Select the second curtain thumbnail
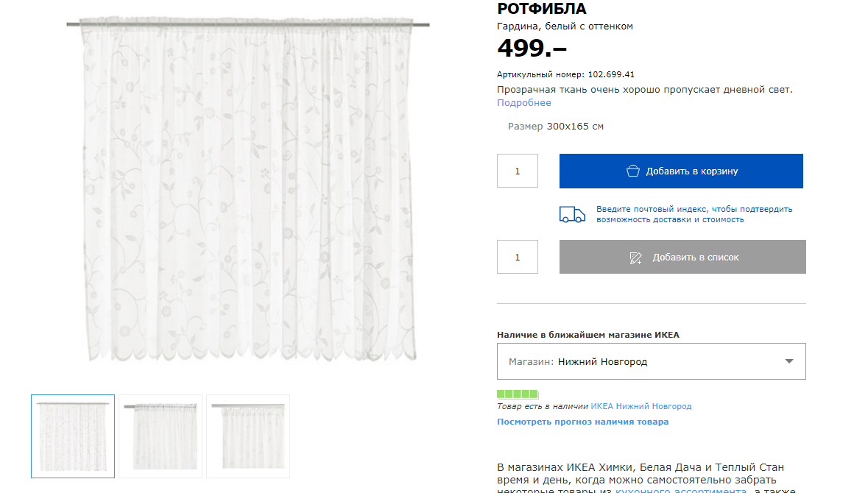The width and height of the screenshot is (868, 493). (x=160, y=436)
